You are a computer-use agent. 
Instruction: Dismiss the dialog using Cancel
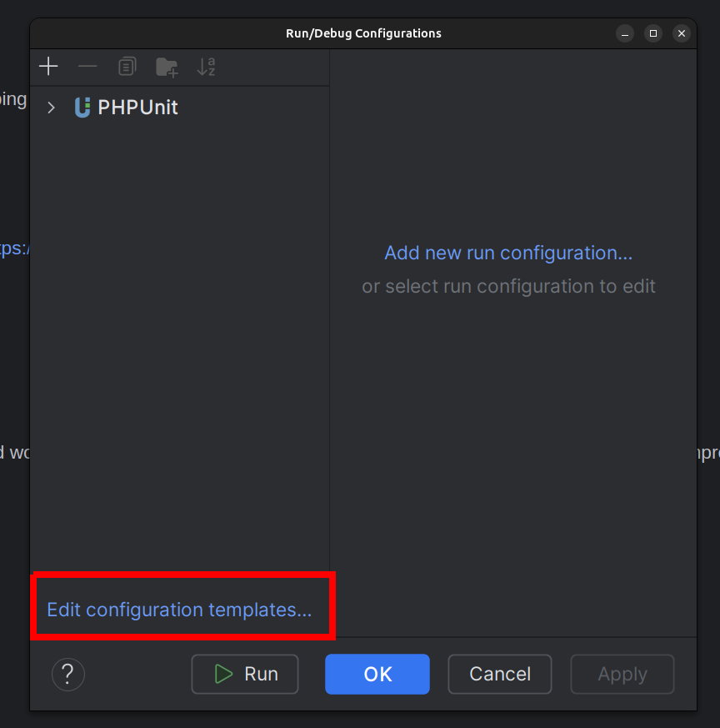coord(500,674)
